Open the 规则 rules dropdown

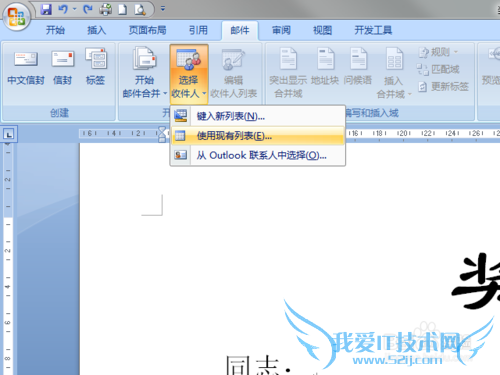tap(438, 52)
